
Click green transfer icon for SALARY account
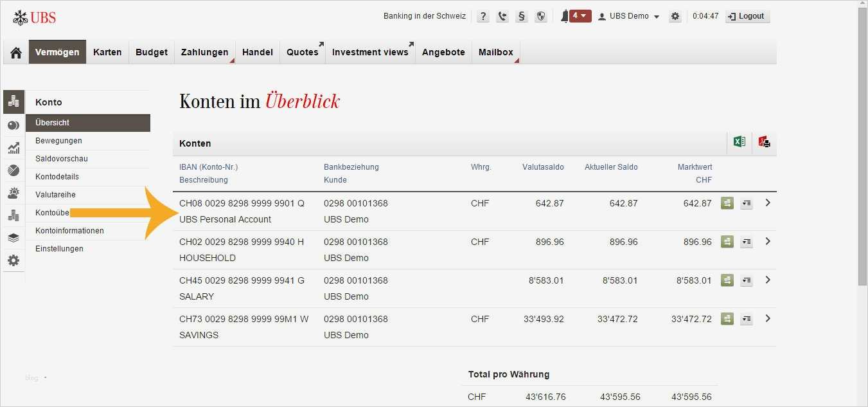click(727, 280)
